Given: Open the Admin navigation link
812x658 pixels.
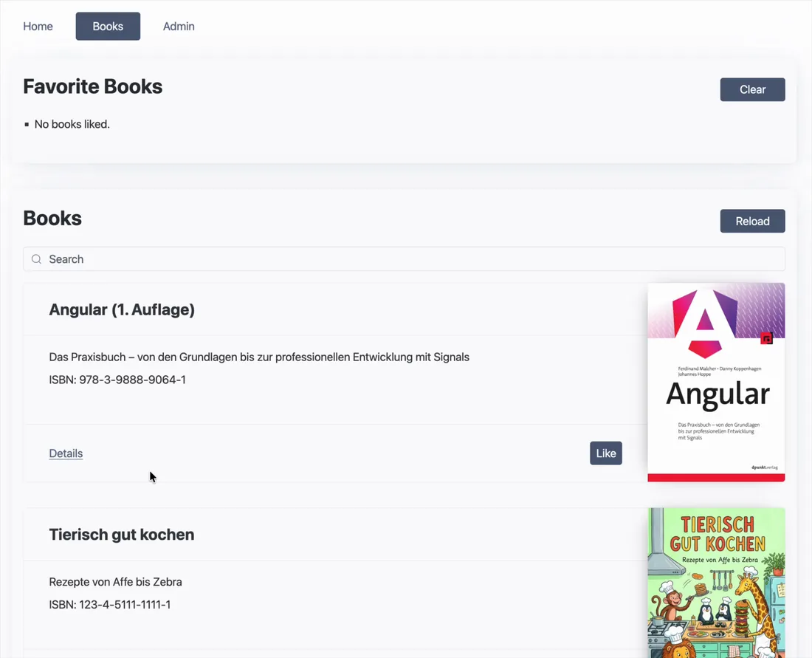Looking at the screenshot, I should (179, 27).
